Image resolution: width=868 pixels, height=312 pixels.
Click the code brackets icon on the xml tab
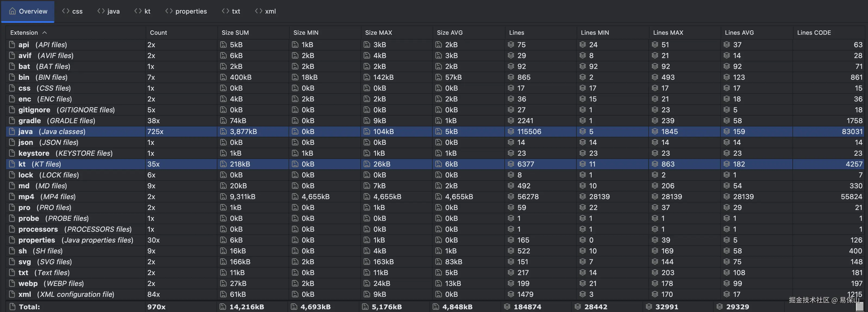coord(258,11)
